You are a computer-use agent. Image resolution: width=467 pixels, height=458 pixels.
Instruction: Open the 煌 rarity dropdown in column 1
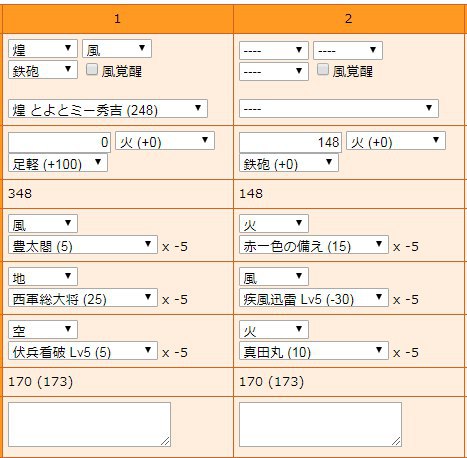(43, 49)
